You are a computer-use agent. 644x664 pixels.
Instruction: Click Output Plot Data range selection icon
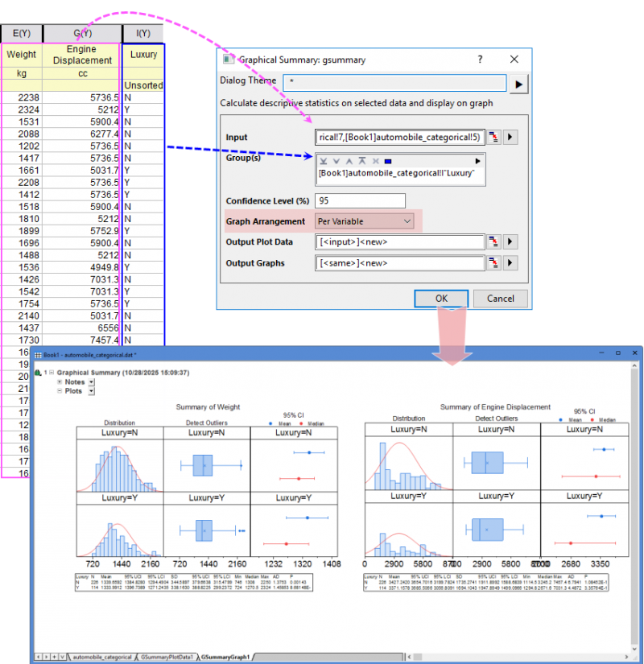click(x=494, y=242)
